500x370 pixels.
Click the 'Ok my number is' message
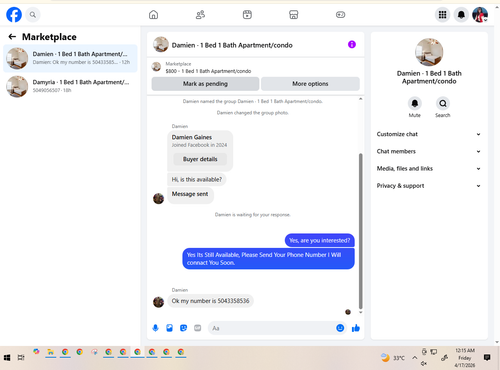point(210,301)
